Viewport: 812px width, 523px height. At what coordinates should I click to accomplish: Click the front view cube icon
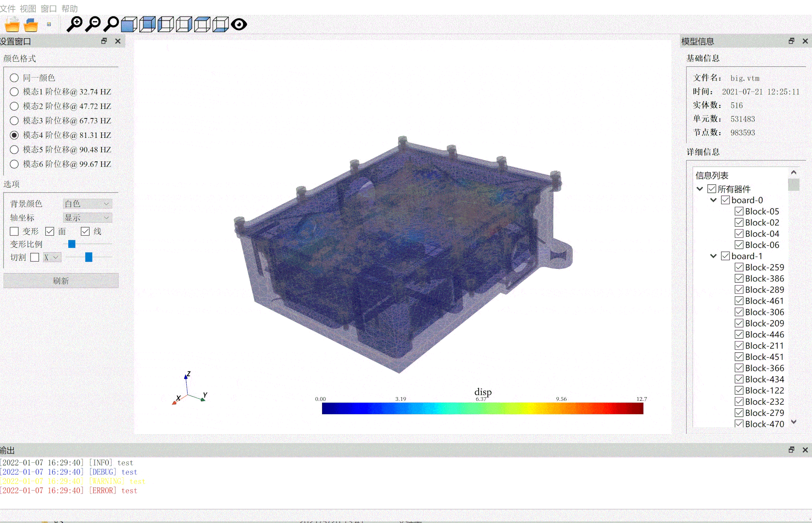click(x=129, y=25)
